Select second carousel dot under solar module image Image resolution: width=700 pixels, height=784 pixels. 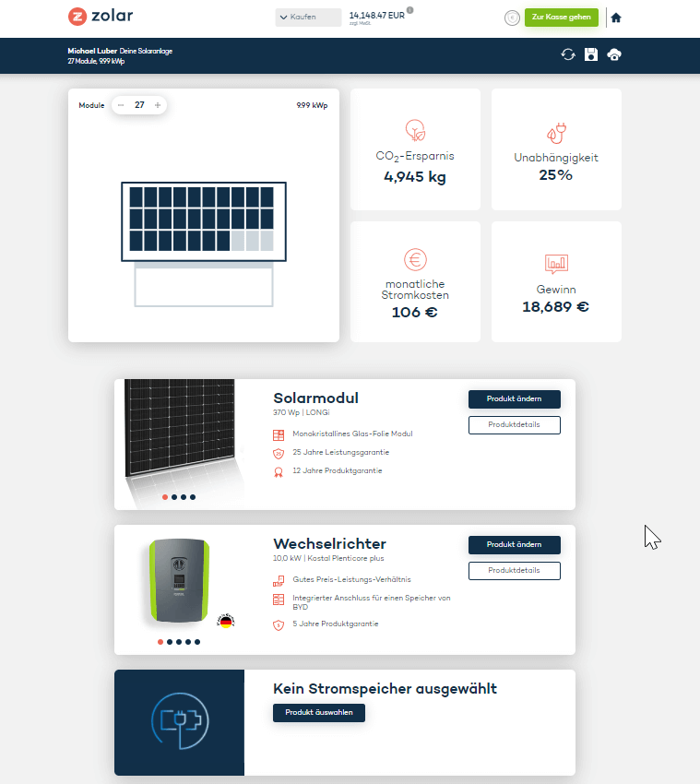coord(174,497)
